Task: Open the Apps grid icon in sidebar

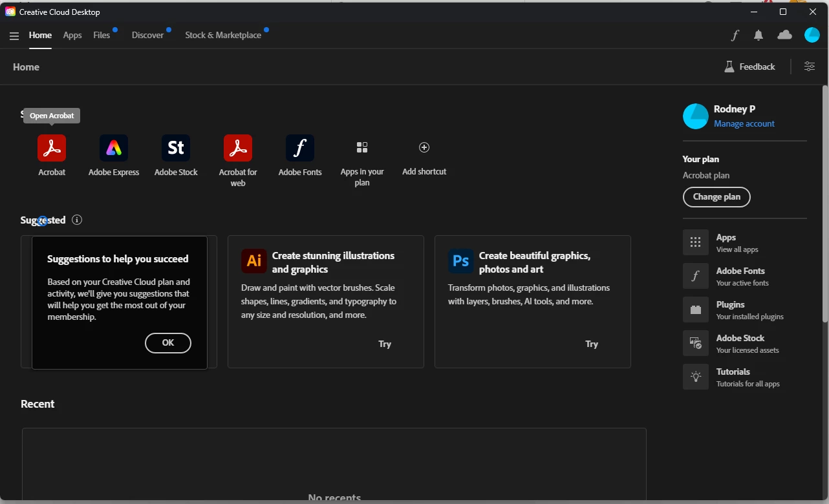Action: (x=696, y=242)
